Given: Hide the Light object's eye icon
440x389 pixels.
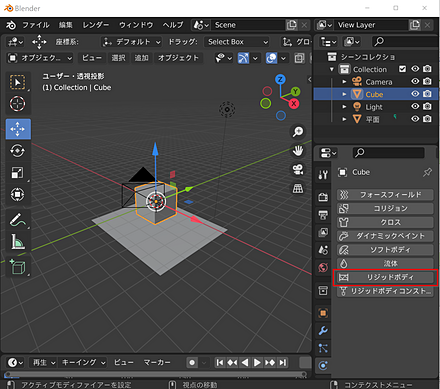Looking at the screenshot, I should [x=415, y=106].
